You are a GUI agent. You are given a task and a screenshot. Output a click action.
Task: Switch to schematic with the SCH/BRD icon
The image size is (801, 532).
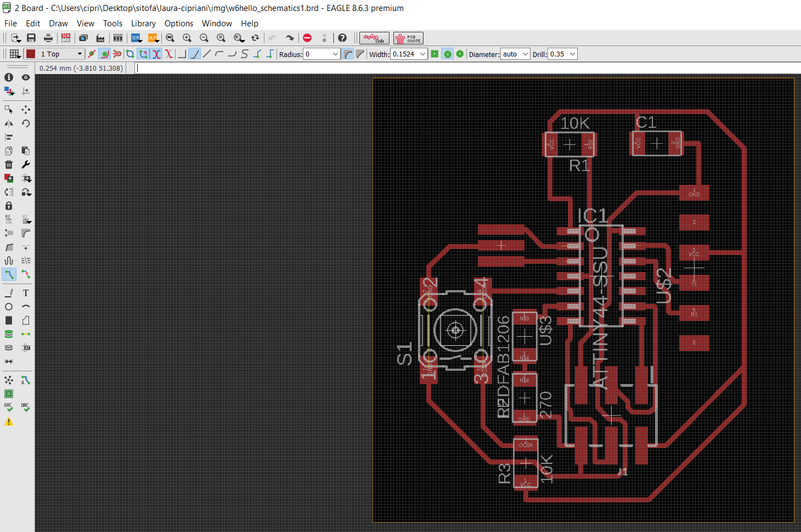pos(66,38)
